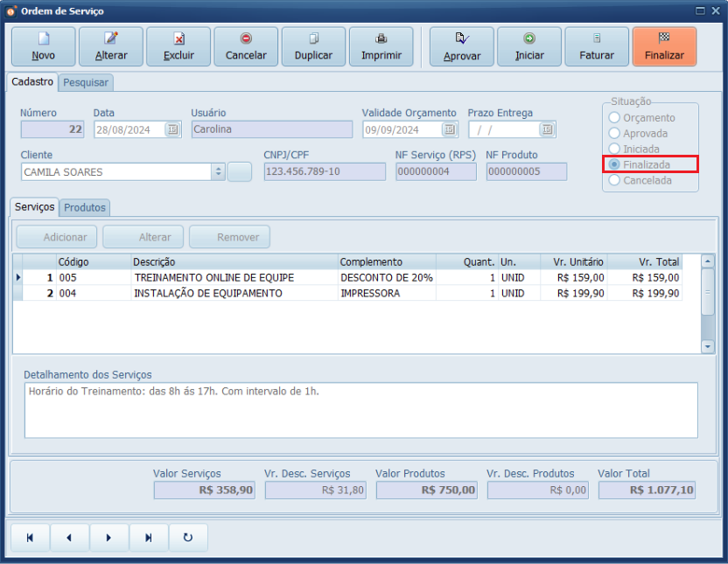Go to the last record navigation arrow

[x=149, y=538]
